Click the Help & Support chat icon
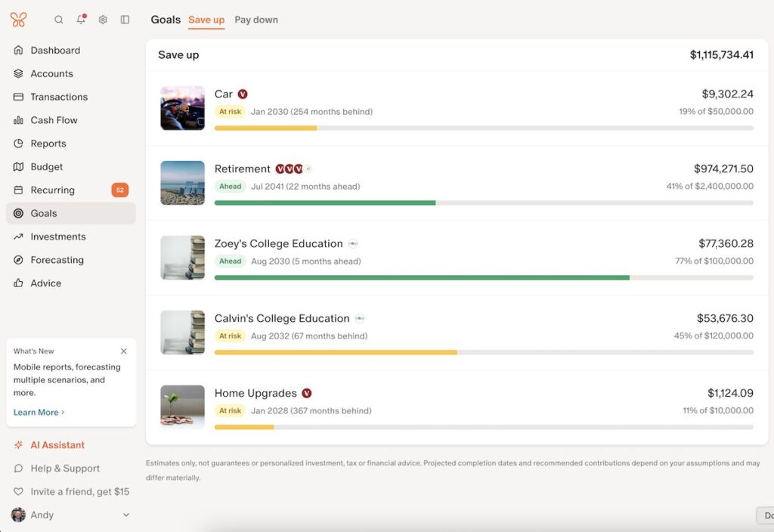 (x=18, y=468)
